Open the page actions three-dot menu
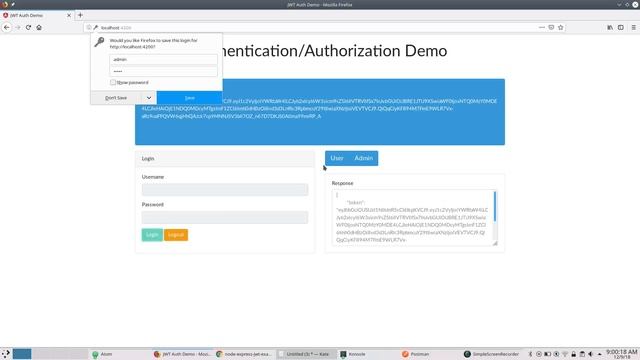 [x=542, y=27]
